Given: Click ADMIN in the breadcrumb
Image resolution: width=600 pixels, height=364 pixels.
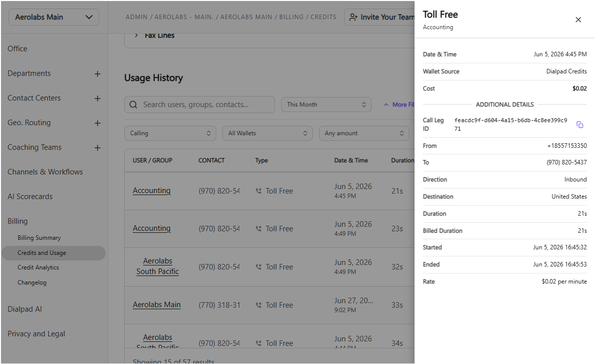Looking at the screenshot, I should 138,17.
